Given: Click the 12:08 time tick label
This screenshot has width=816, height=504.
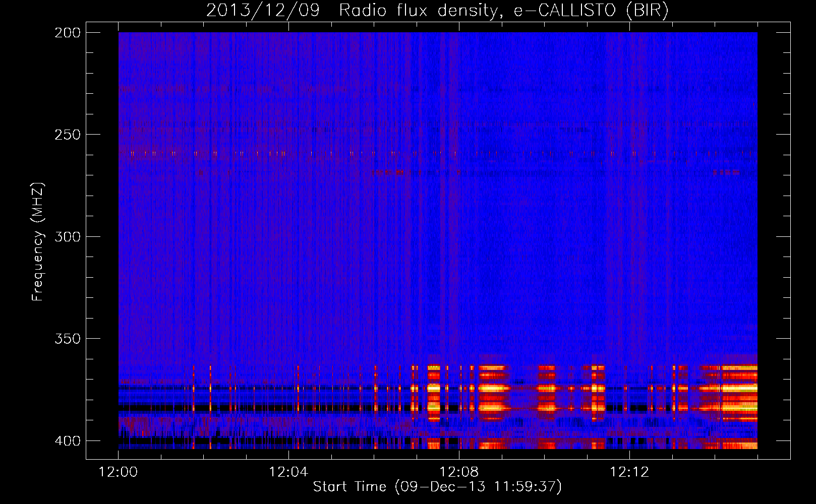Looking at the screenshot, I should click(459, 472).
